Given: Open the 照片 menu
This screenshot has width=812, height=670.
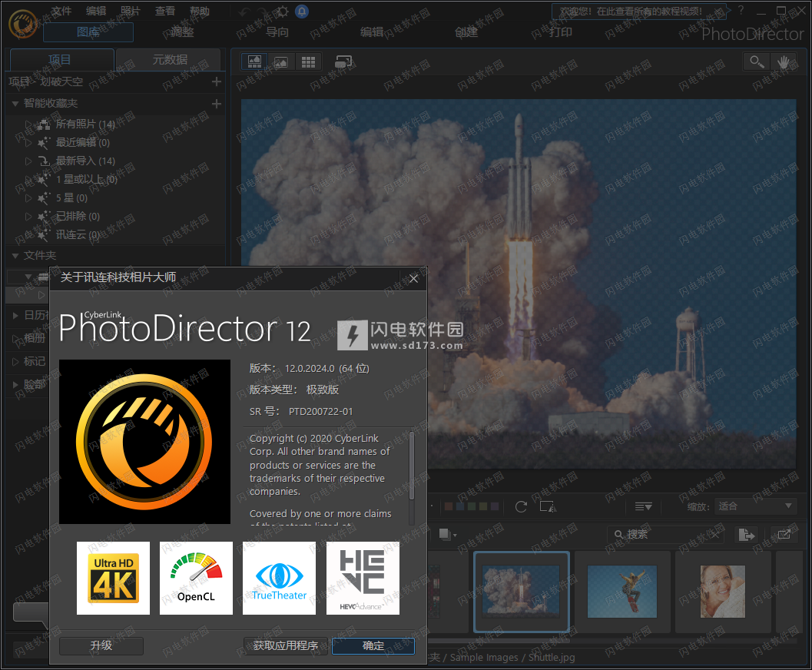Looking at the screenshot, I should tap(130, 11).
